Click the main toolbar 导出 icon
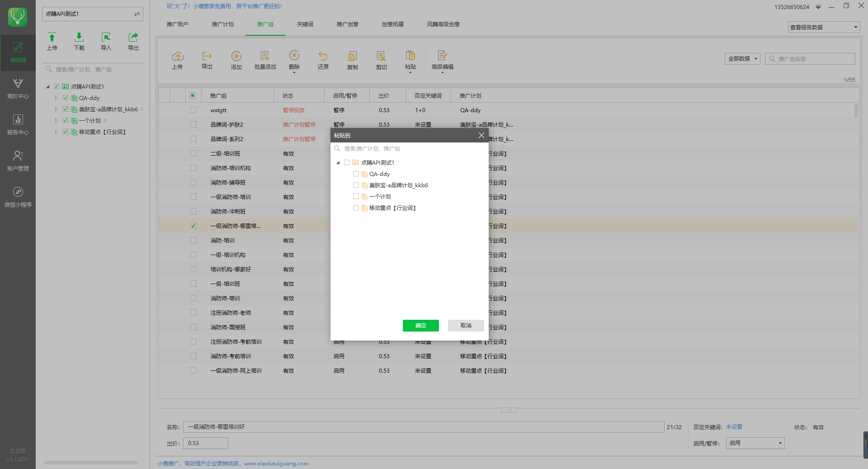868x469 pixels. 207,60
